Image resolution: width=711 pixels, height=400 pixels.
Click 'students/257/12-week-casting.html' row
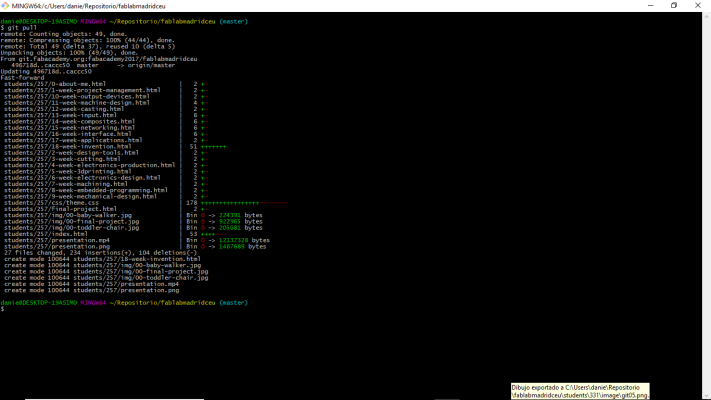click(106, 109)
